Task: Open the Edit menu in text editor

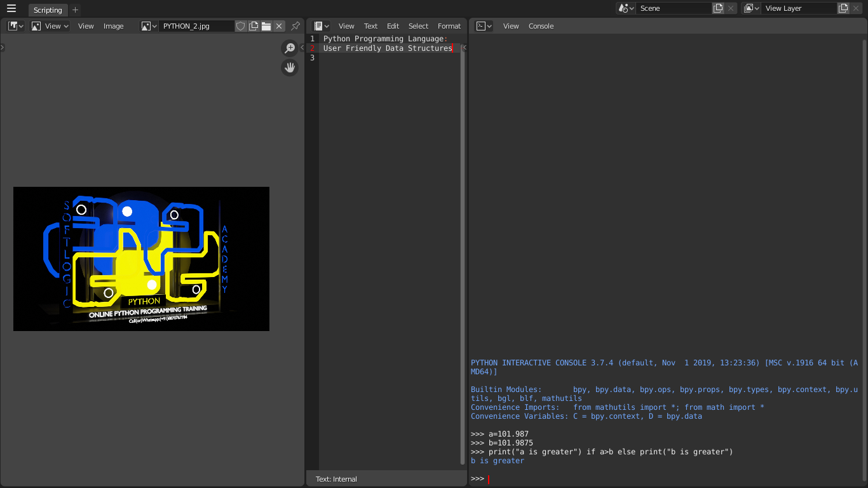Action: [393, 26]
